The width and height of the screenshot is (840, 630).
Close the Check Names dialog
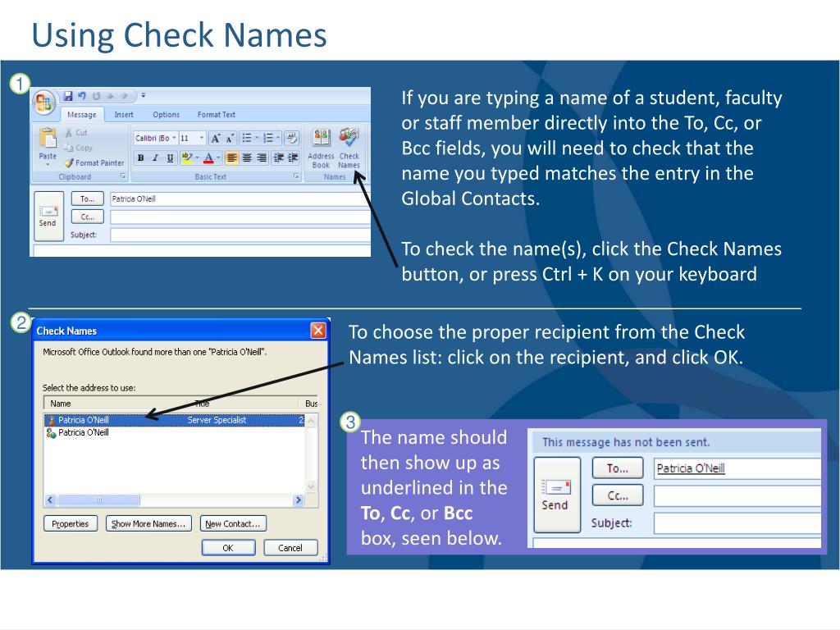point(318,331)
